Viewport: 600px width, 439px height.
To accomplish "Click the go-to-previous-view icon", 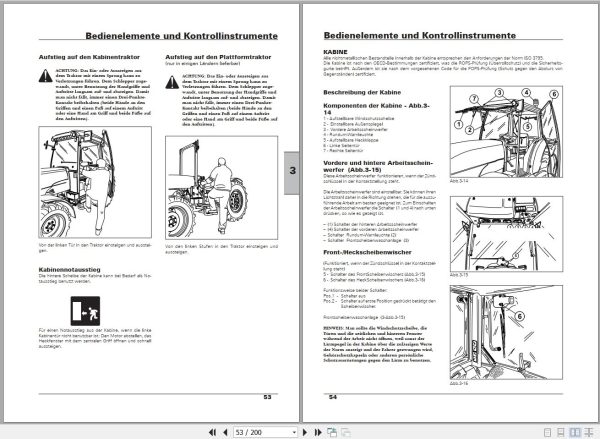I will point(332,432).
